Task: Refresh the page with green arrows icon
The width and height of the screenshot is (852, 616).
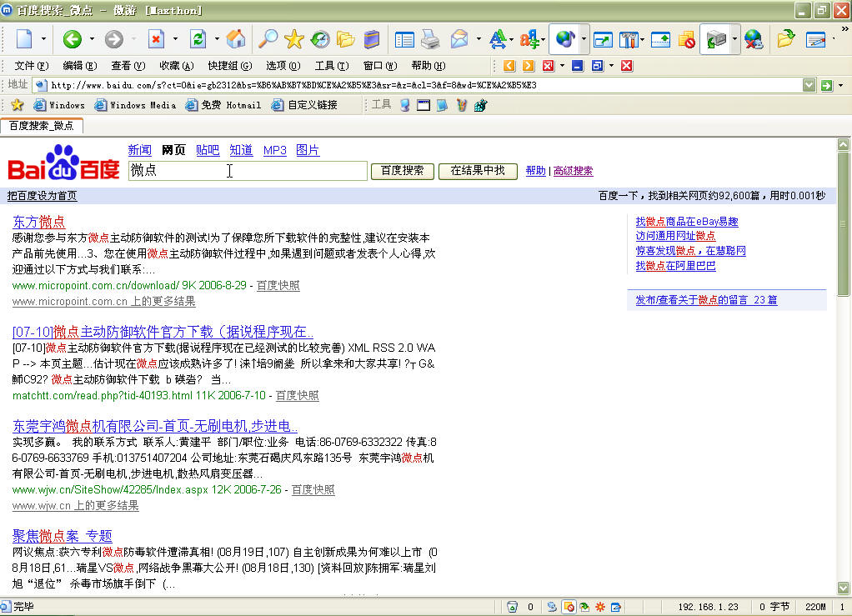Action: 198,39
